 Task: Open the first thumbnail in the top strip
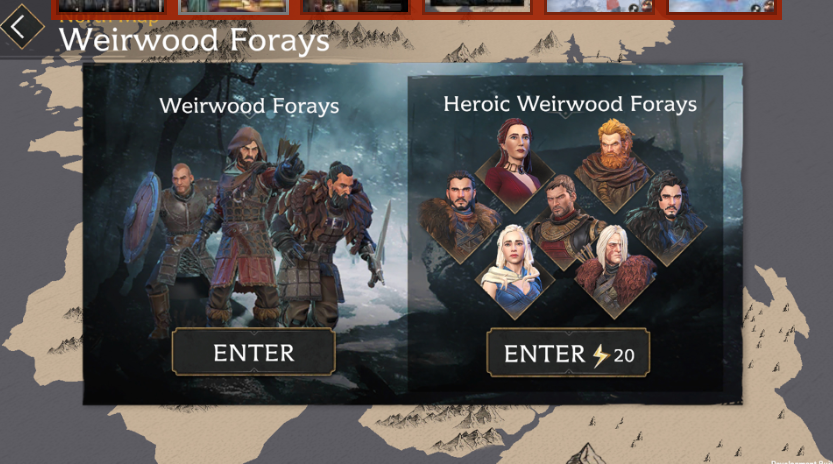[x=111, y=6]
